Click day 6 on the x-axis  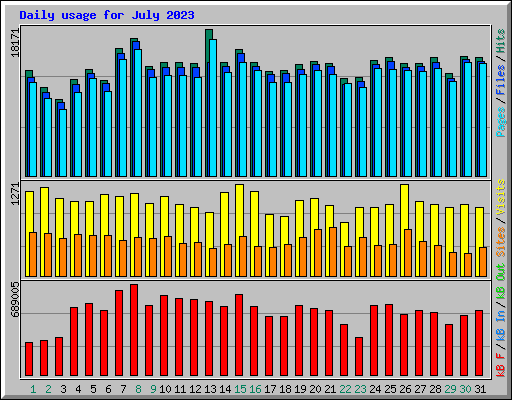coord(108,389)
